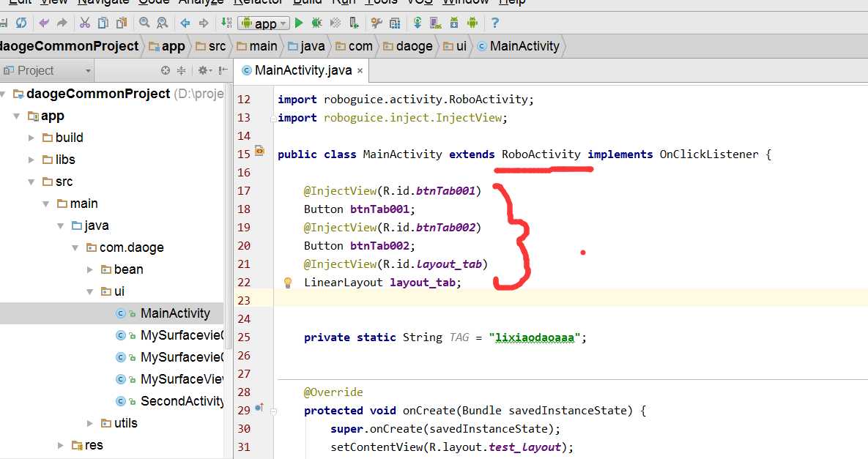This screenshot has height=459, width=868.
Task: Collapse the app module node
Action: [17, 116]
